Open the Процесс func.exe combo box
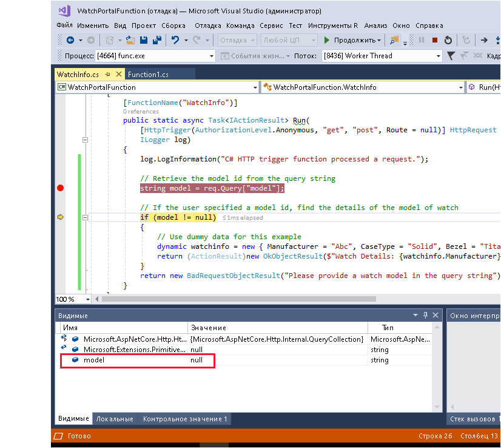The height and width of the screenshot is (448, 501). click(x=155, y=56)
